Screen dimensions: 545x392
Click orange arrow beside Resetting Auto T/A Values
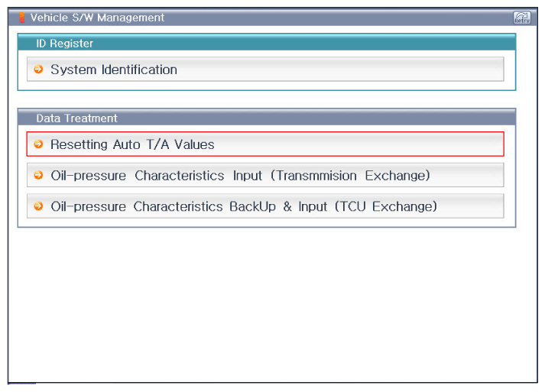[x=38, y=144]
